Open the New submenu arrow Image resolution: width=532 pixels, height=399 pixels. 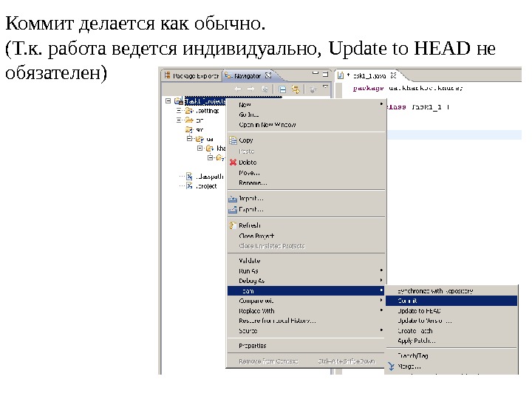coord(381,104)
